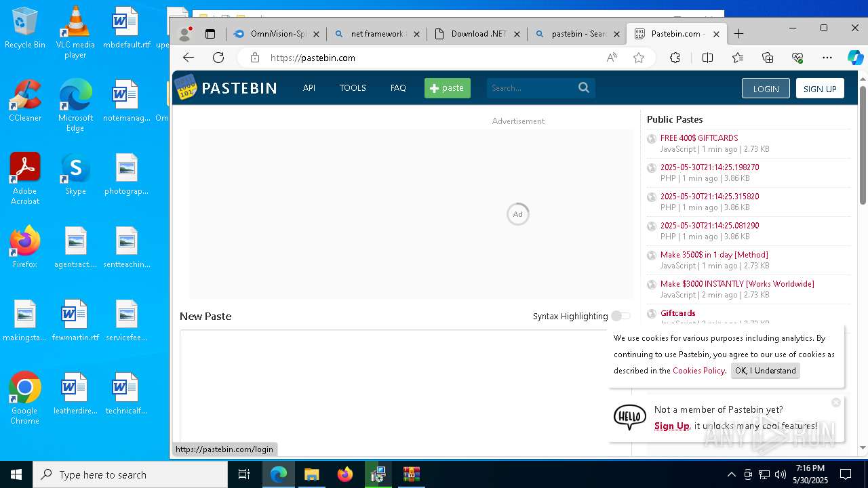
Task: Open the Collections icon
Action: click(768, 58)
